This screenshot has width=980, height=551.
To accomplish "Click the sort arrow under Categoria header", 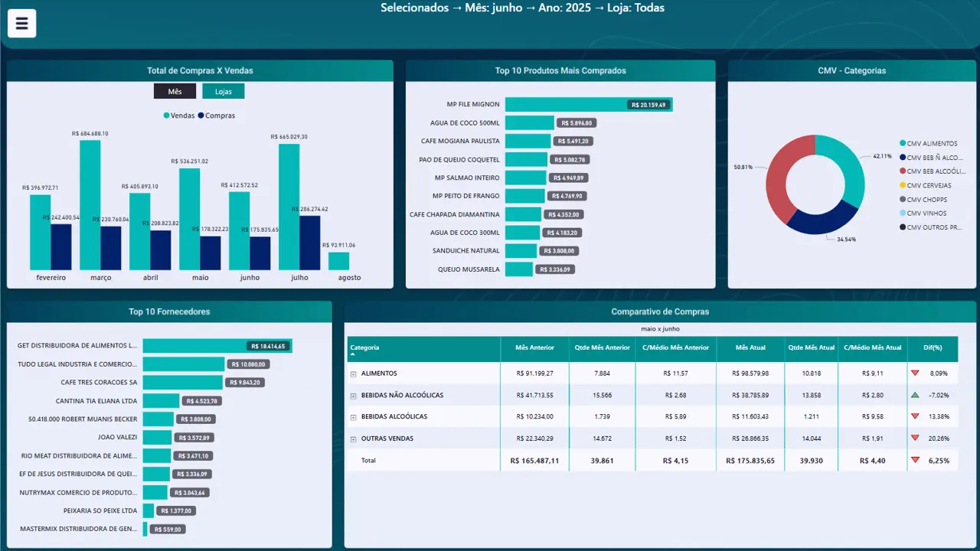I will tap(353, 355).
